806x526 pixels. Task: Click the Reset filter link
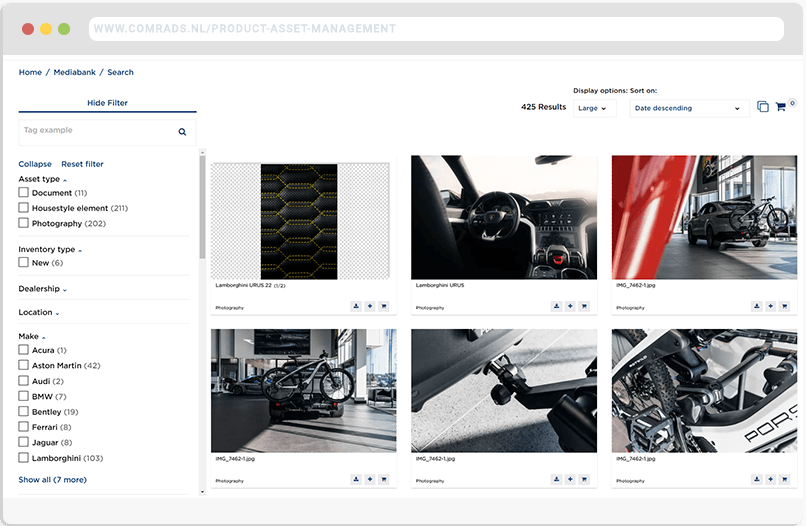tap(82, 164)
